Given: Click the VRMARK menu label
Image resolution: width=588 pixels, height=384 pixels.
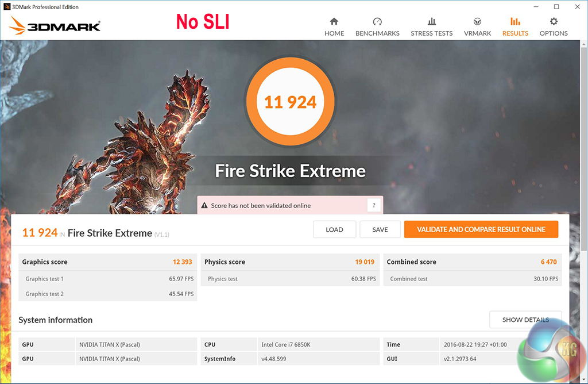Looking at the screenshot, I should click(x=477, y=33).
